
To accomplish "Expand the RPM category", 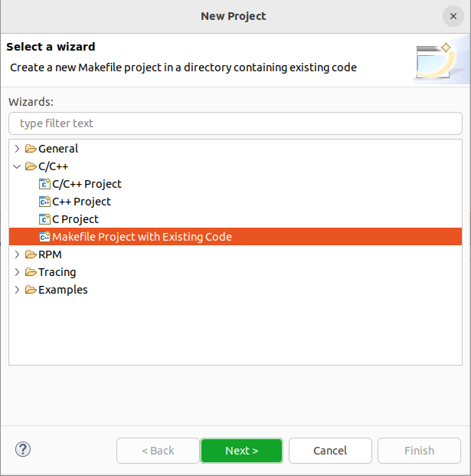I will pos(17,254).
